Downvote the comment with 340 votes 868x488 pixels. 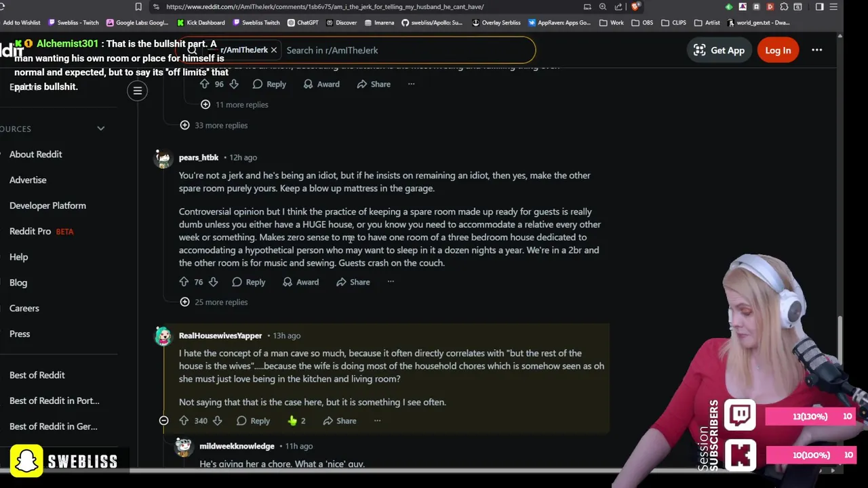217,421
